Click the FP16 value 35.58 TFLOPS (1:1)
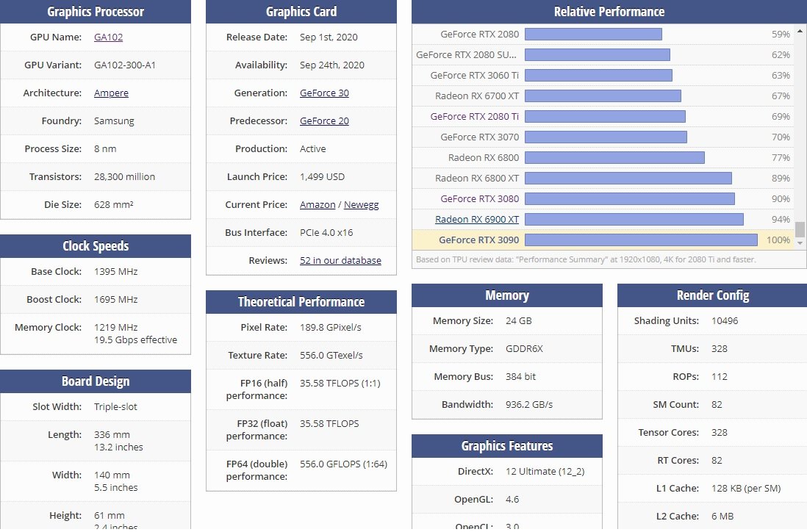The image size is (807, 532). 340,384
